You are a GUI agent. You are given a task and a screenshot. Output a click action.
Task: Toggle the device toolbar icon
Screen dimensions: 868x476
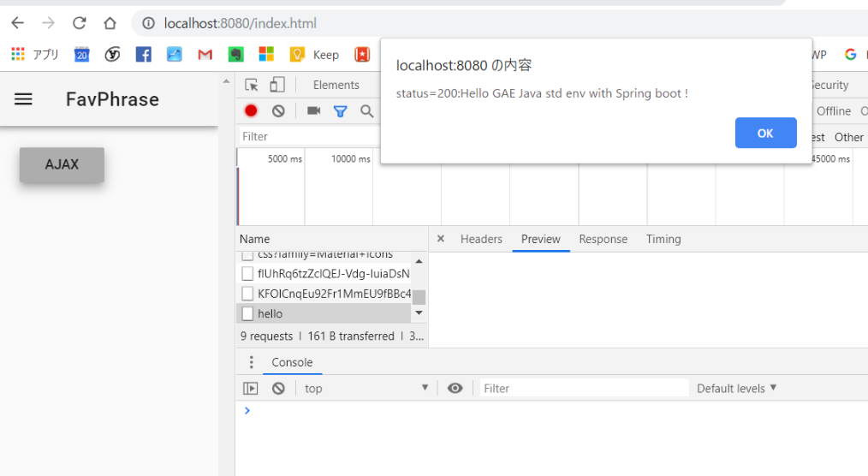click(277, 85)
